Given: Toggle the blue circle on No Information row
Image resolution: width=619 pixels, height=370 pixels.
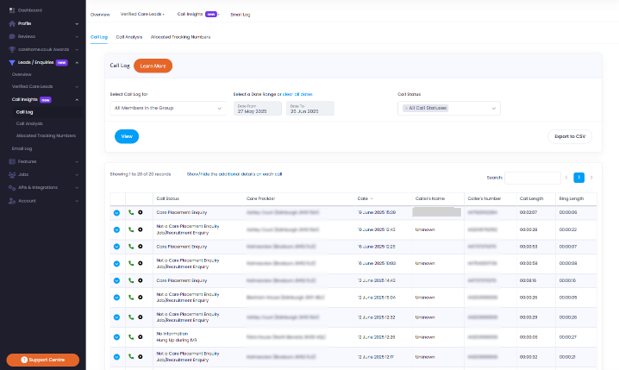Looking at the screenshot, I should click(117, 337).
